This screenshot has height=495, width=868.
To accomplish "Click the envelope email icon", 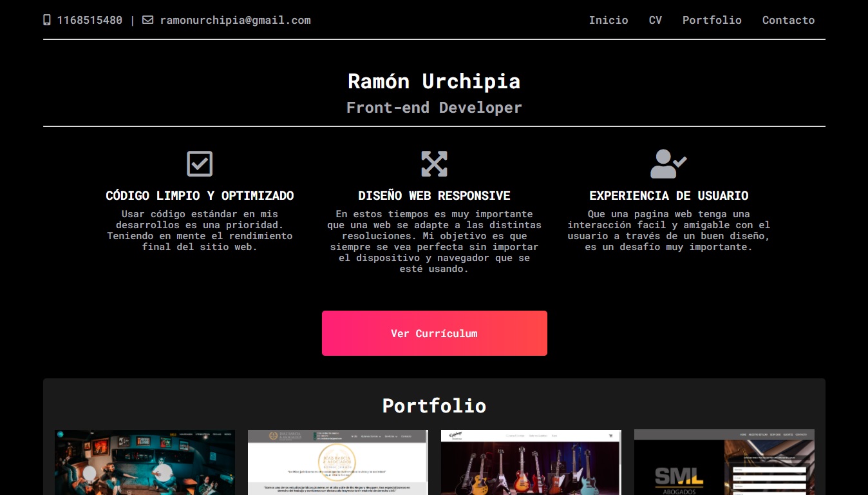I will (148, 20).
